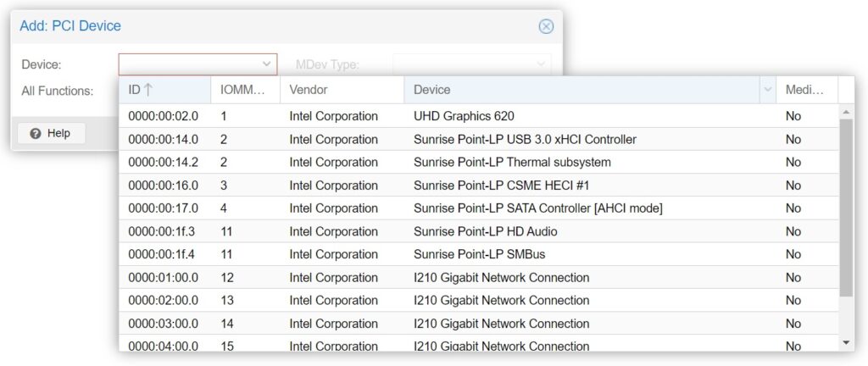Expand the MDev Type dropdown

[x=541, y=64]
